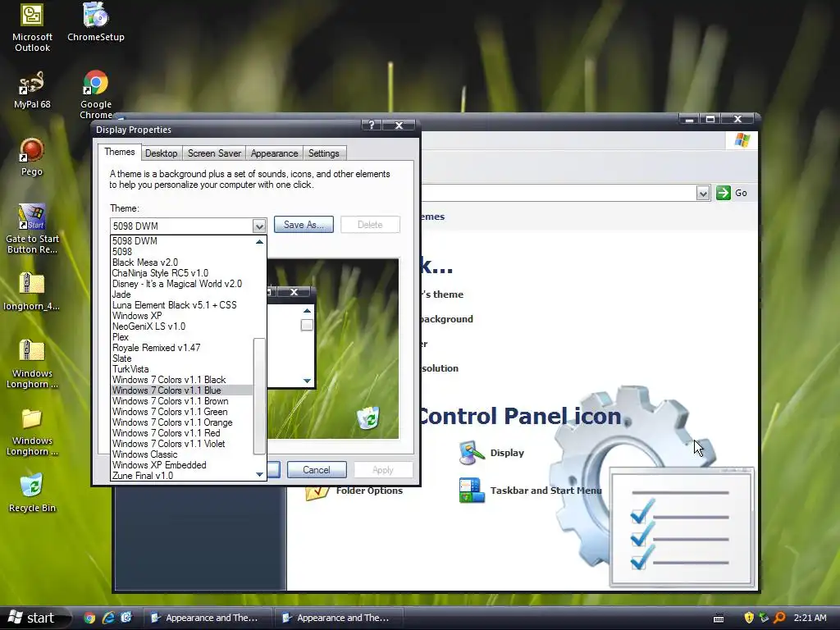
Task: Open Windows Longhorn zip archive icon
Action: point(32,363)
